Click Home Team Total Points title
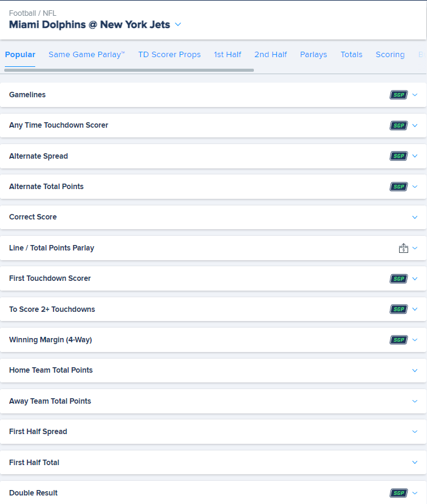Screen dimensions: 427x504 (51, 370)
